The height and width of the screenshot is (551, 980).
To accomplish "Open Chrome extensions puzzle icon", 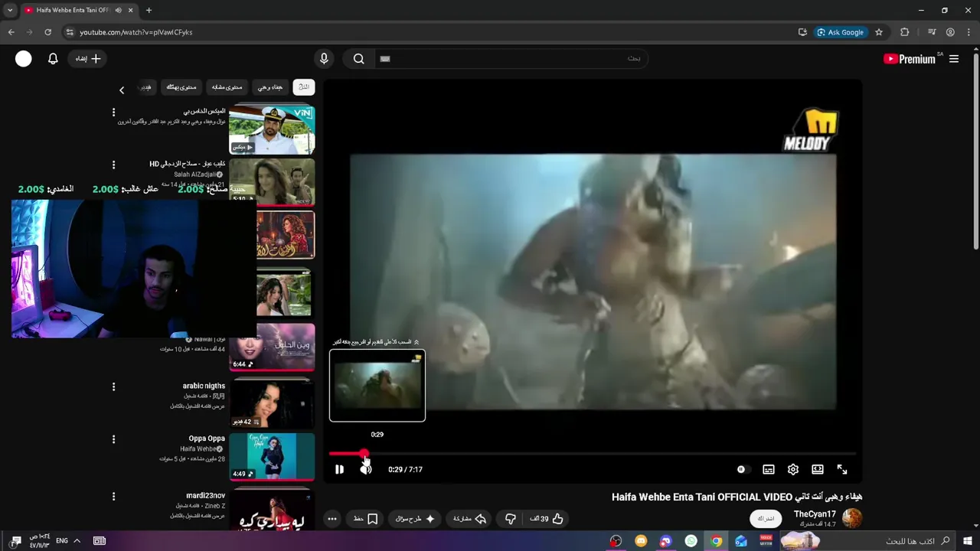I will pyautogui.click(x=904, y=32).
